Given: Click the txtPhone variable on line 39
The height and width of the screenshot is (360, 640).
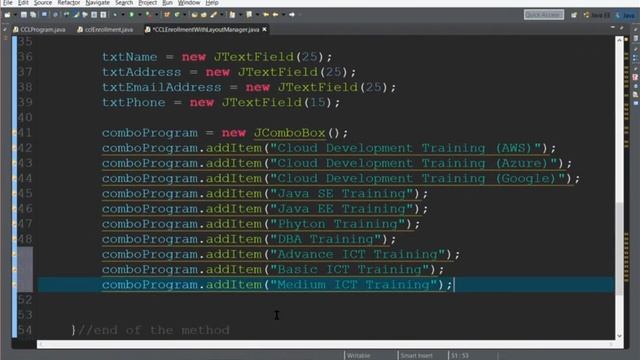Looking at the screenshot, I should [x=133, y=102].
